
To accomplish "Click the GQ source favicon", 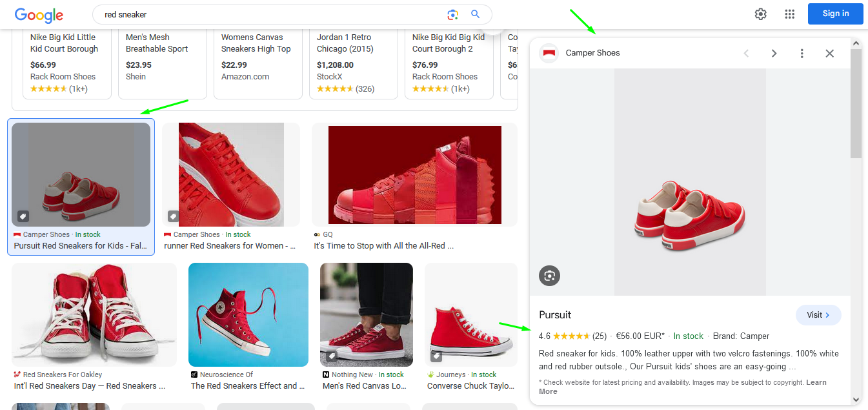I will 317,234.
